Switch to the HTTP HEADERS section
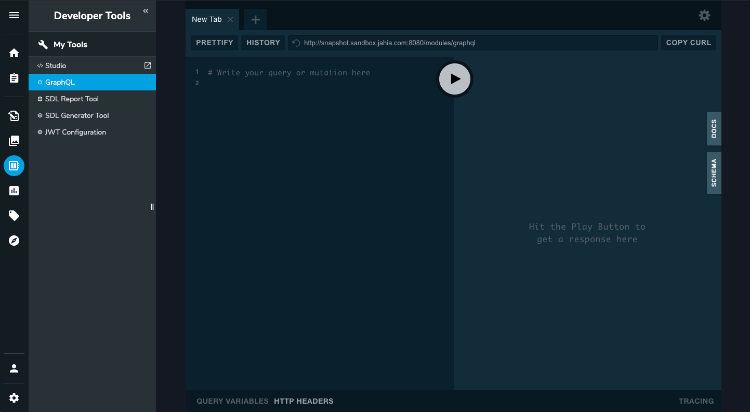750x412 pixels. pos(303,401)
